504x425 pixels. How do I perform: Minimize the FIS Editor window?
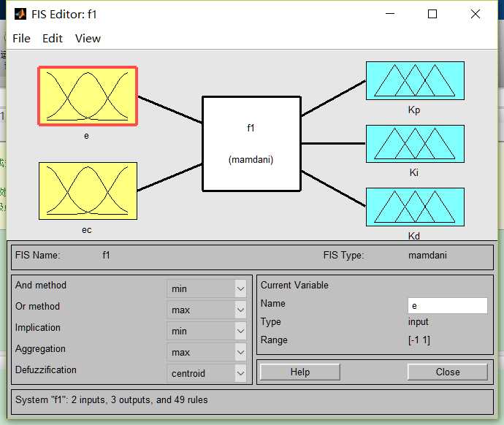tap(390, 14)
